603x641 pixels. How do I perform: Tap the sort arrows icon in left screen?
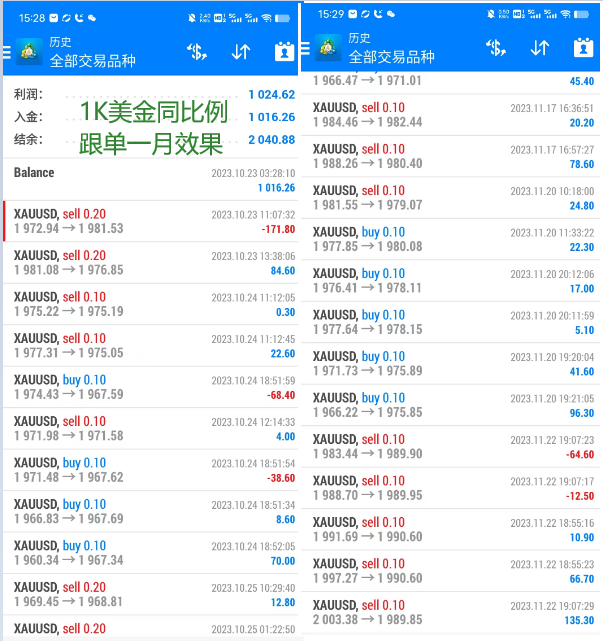pos(241,52)
